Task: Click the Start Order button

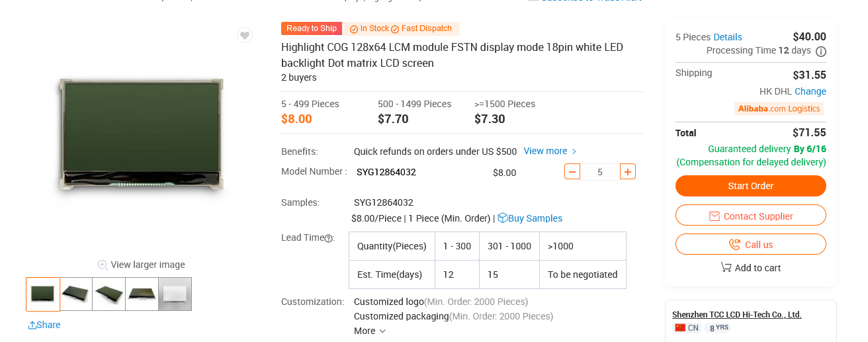Action: 751,186
